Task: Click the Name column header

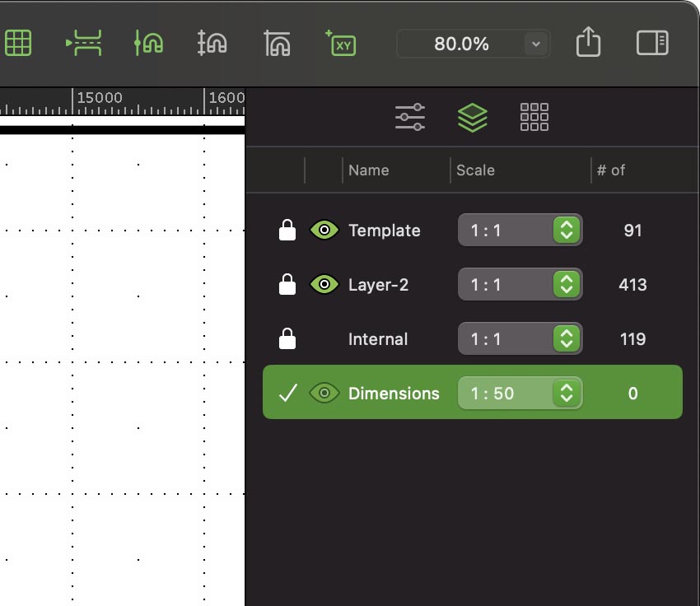Action: coord(368,170)
